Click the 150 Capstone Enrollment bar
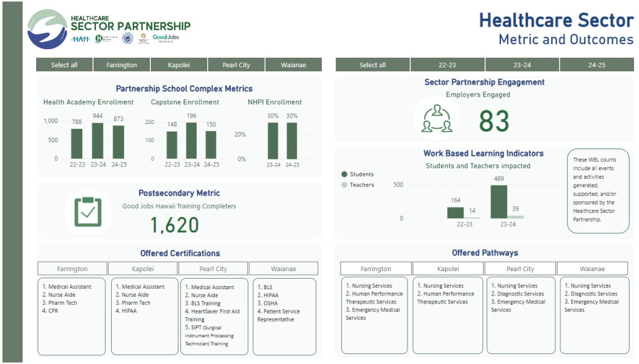The width and height of the screenshot is (639, 364). 211,145
